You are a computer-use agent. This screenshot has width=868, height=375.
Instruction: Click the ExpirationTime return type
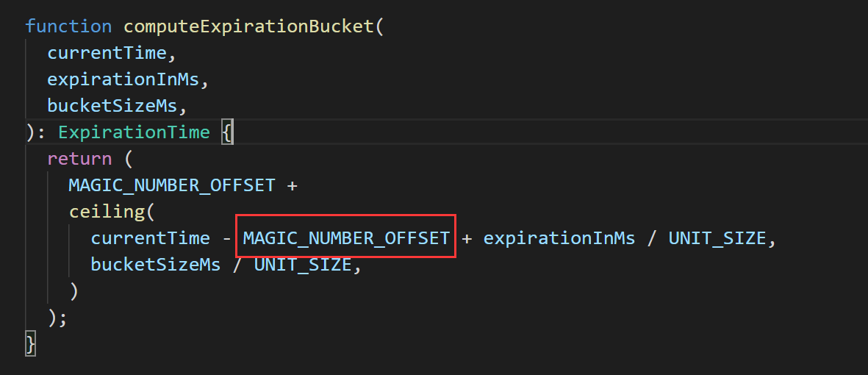134,132
